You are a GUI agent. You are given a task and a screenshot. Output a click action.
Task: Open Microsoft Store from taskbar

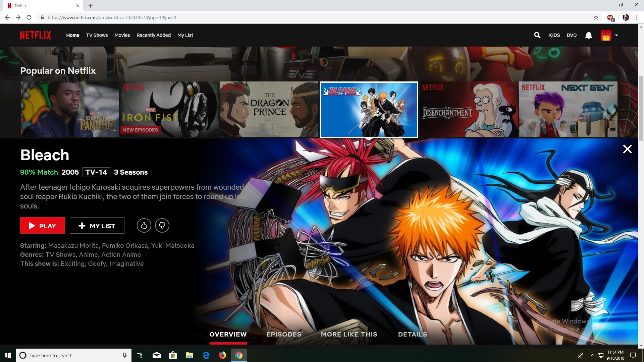[173, 355]
